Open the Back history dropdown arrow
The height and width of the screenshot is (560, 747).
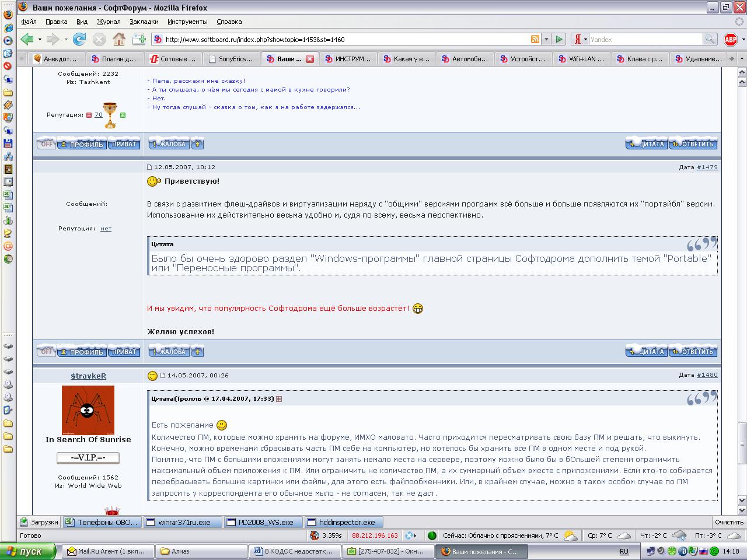pyautogui.click(x=40, y=40)
